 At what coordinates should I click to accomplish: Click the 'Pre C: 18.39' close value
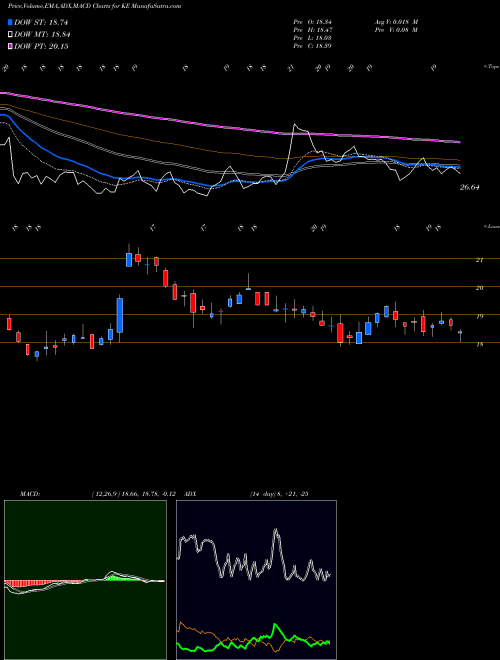click(x=313, y=46)
